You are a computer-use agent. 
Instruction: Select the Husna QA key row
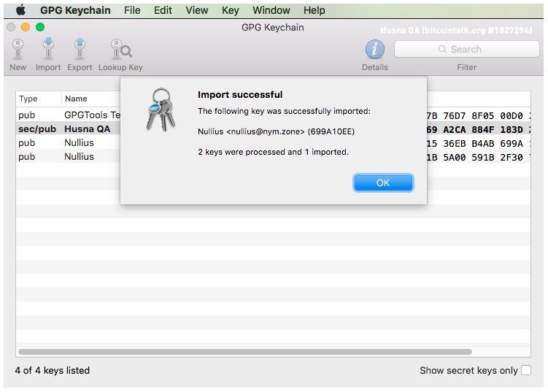273,129
